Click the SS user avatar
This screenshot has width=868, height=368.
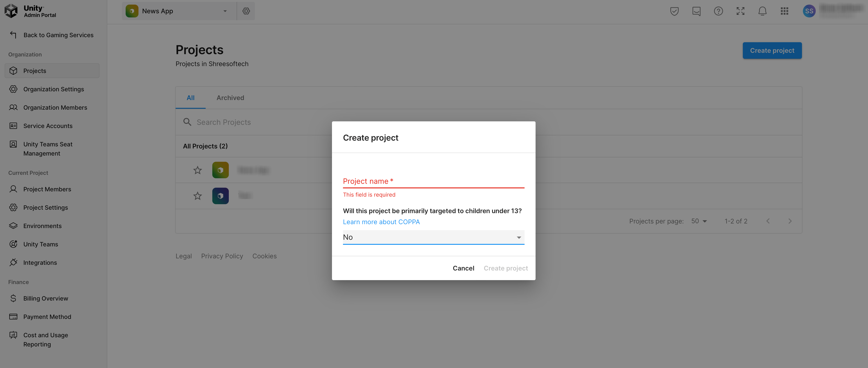pos(809,11)
